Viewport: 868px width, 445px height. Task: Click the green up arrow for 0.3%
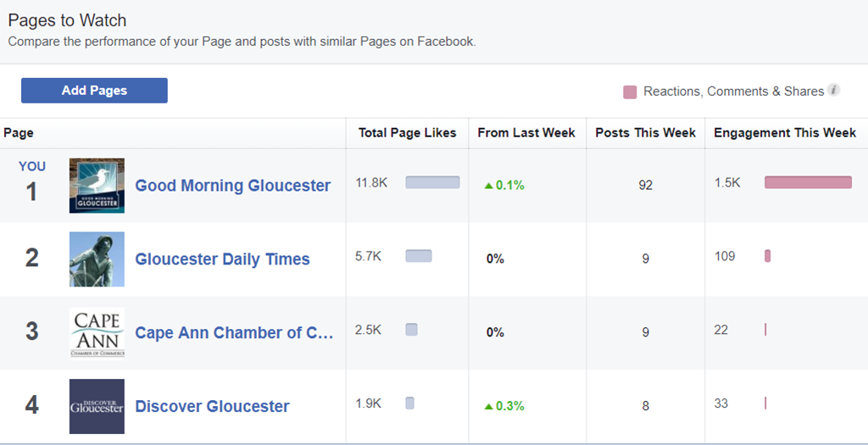pos(488,406)
